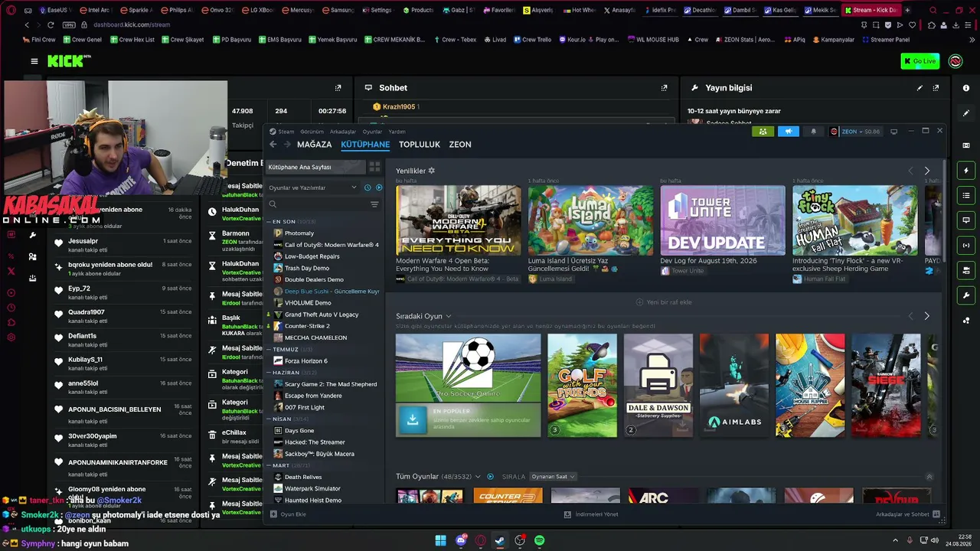Open wrench settings icon in Kick right sidebar
The image size is (980, 551).
966,295
